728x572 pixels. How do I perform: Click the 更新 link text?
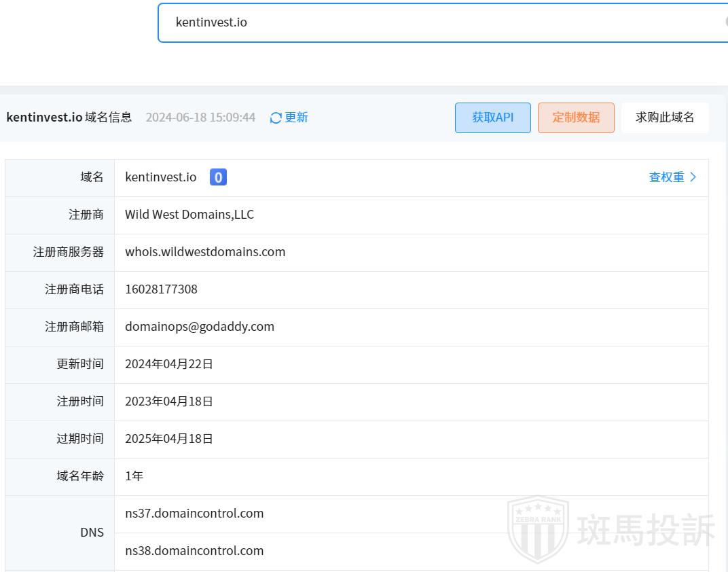pos(296,118)
